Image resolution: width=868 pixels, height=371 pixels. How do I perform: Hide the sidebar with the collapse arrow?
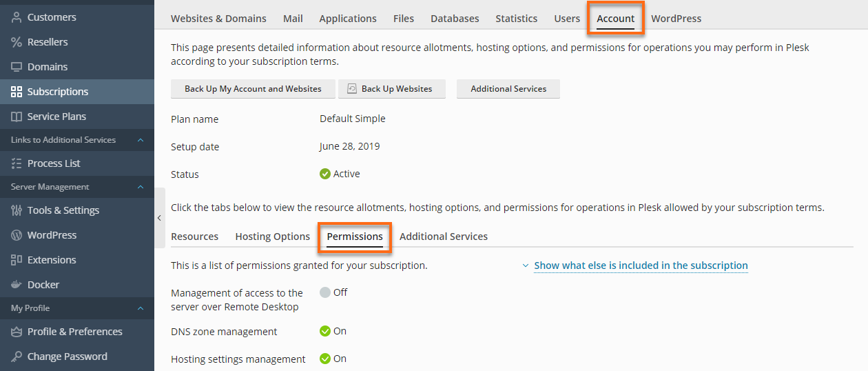pyautogui.click(x=159, y=218)
